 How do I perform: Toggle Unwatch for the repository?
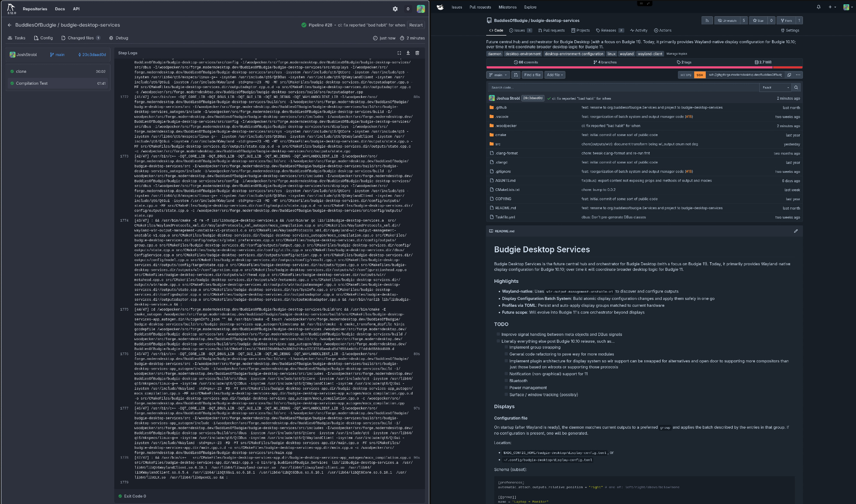pos(727,21)
